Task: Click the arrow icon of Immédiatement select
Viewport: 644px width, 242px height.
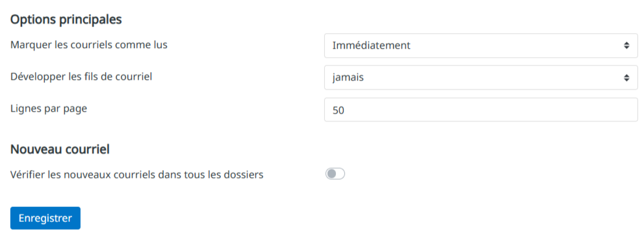Action: pyautogui.click(x=626, y=45)
